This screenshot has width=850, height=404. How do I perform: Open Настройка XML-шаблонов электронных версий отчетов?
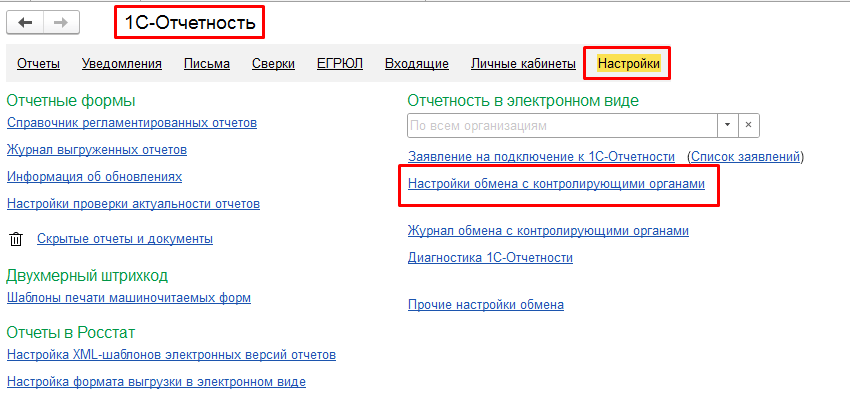[171, 356]
